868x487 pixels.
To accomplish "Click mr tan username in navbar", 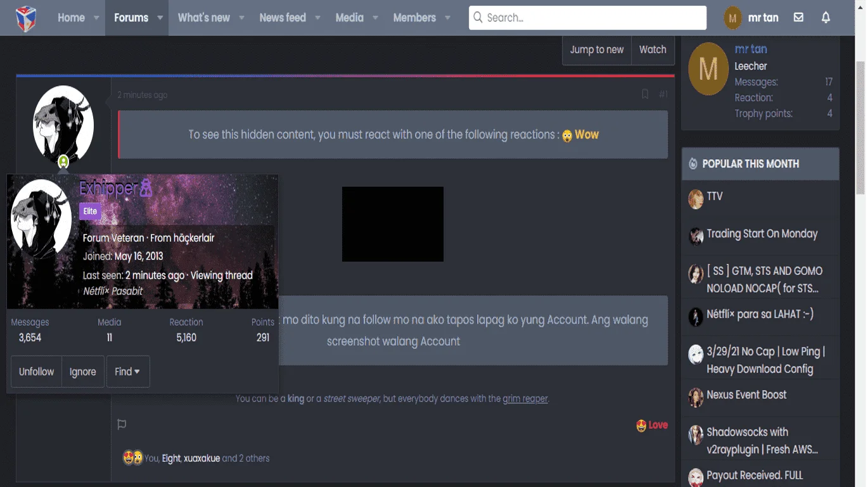I will point(763,18).
